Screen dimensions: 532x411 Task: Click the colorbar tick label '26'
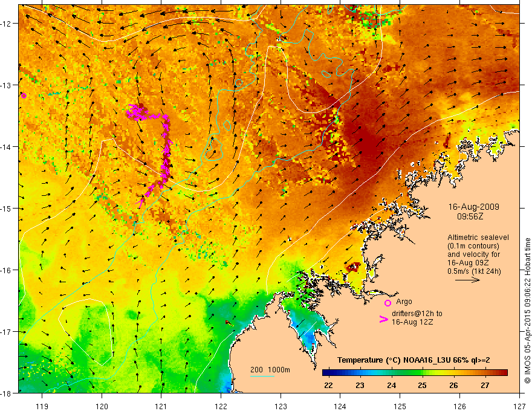pos(453,385)
